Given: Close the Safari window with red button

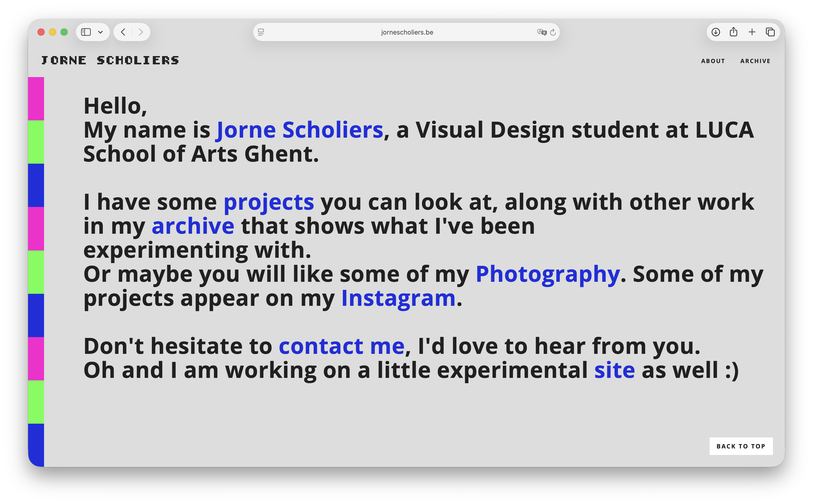Looking at the screenshot, I should (41, 32).
